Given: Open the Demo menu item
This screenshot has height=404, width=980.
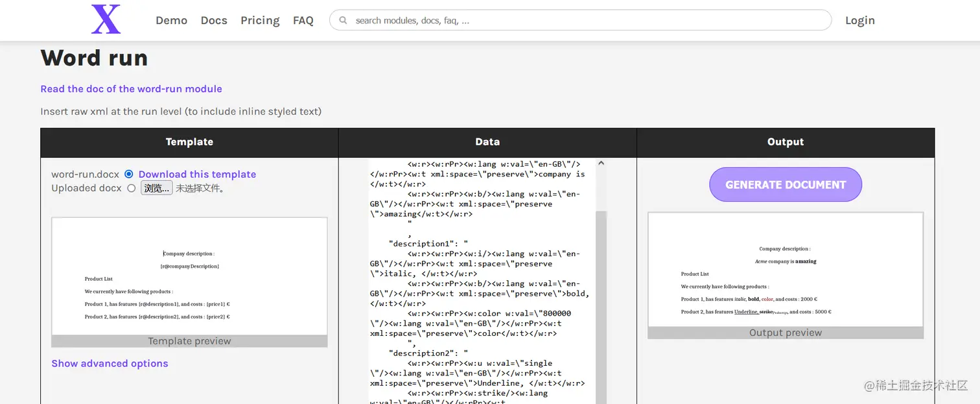Looking at the screenshot, I should click(172, 20).
